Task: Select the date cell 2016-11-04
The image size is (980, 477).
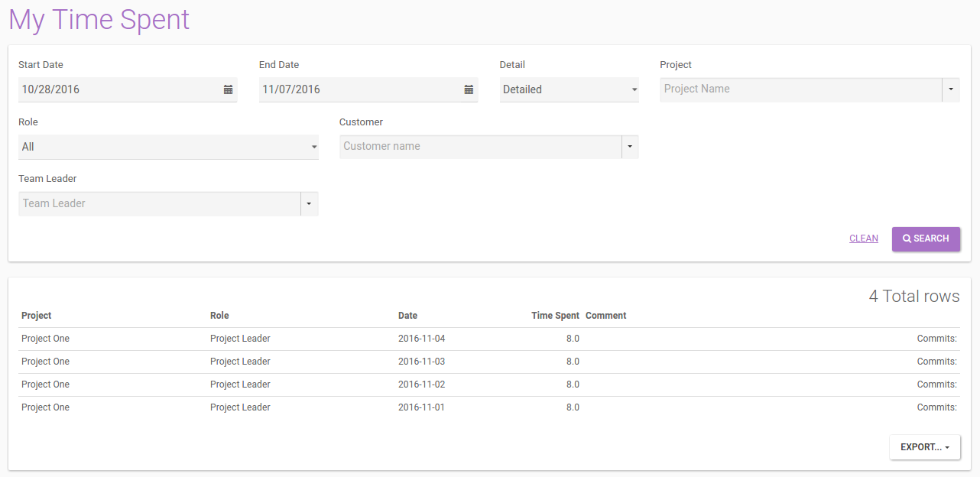Action: coord(421,339)
